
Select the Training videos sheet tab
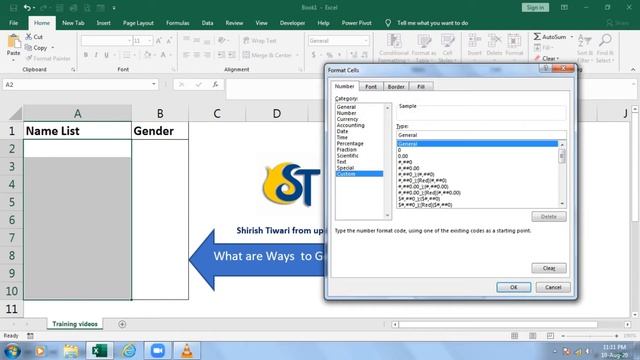pos(75,324)
